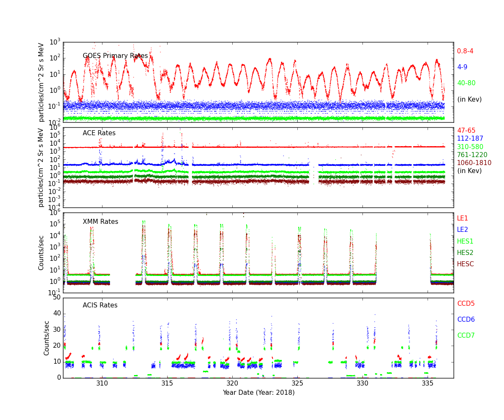
Task: Click the 310-580 ACE legend label
Action: click(470, 147)
